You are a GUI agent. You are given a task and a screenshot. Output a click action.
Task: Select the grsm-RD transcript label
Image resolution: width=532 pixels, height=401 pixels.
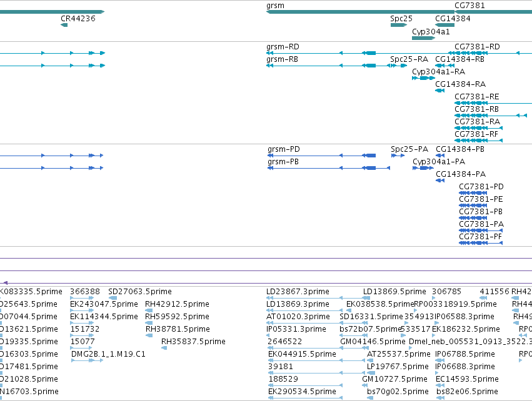click(283, 47)
